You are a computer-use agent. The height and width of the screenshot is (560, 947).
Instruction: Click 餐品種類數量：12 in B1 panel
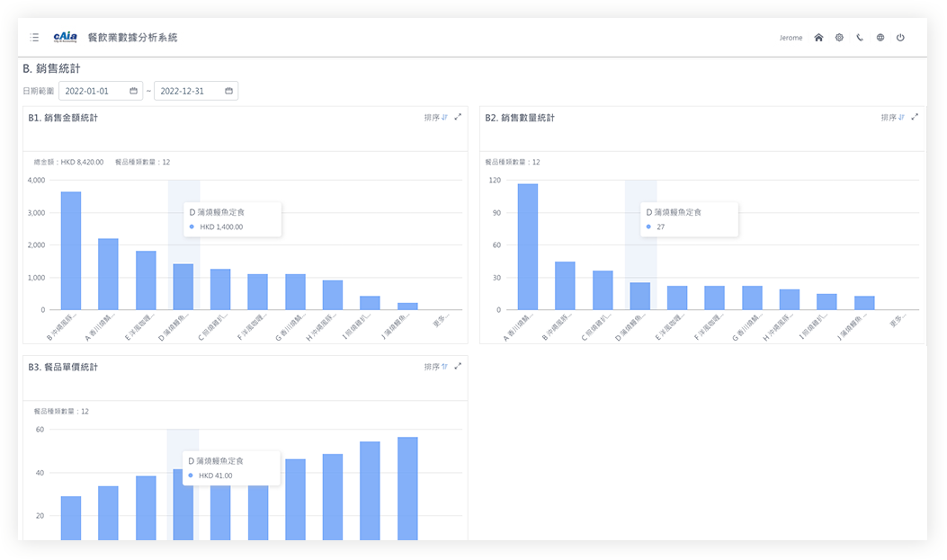pyautogui.click(x=142, y=163)
